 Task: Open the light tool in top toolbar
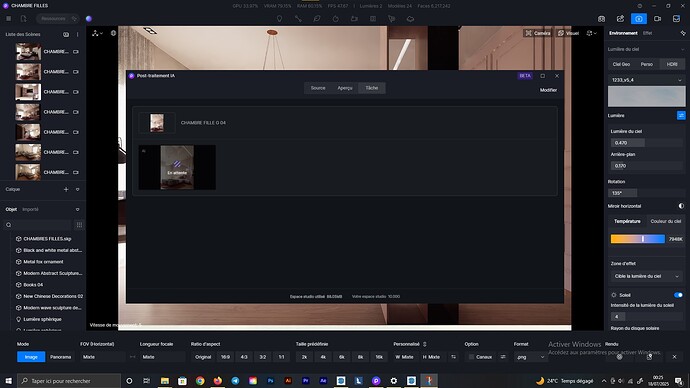click(x=279, y=19)
